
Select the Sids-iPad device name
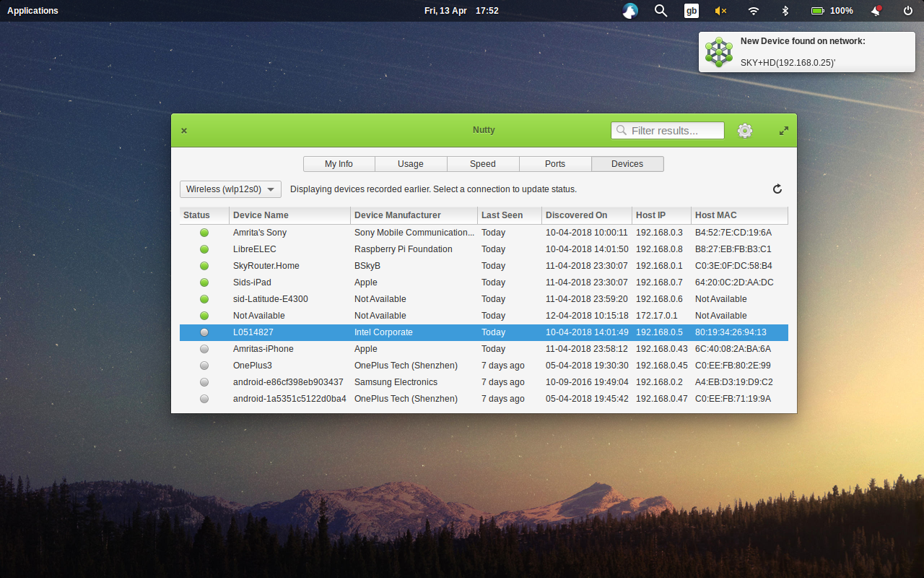[x=252, y=282]
